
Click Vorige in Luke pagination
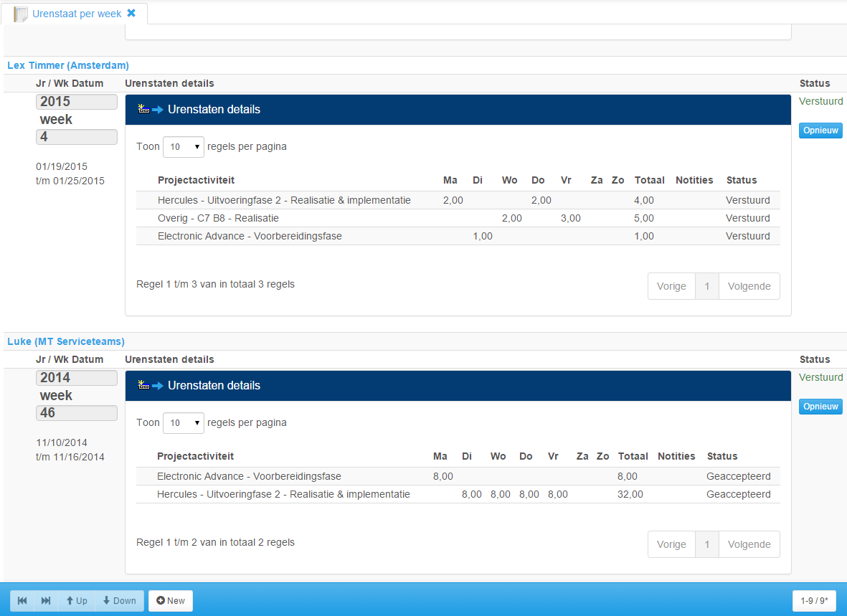click(x=671, y=544)
